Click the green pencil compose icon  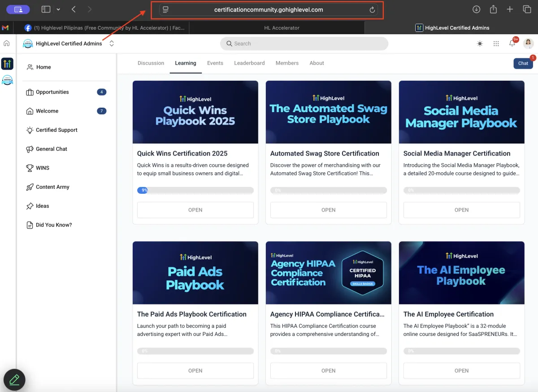click(x=14, y=380)
